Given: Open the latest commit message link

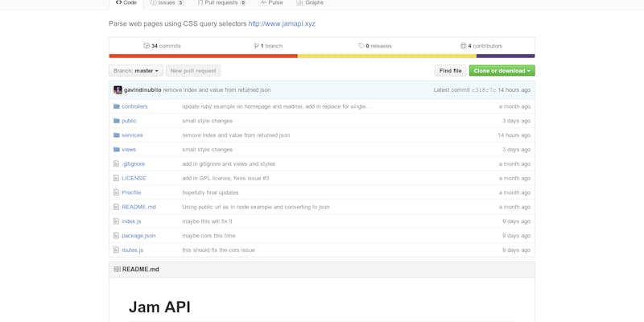Looking at the screenshot, I should point(217,90).
